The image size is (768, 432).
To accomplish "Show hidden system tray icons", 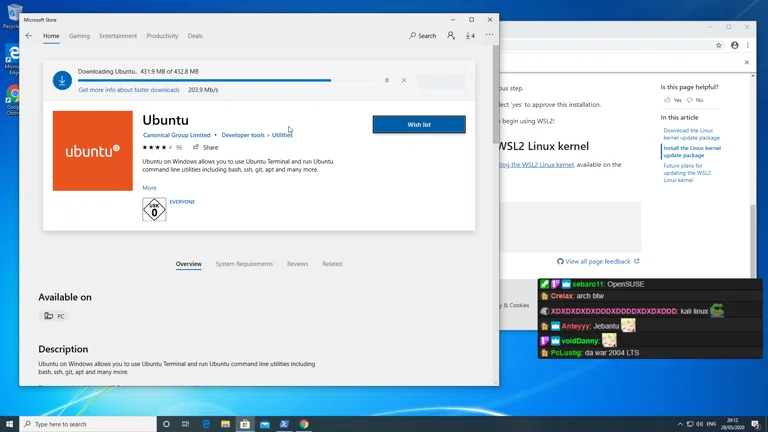I will click(x=680, y=424).
